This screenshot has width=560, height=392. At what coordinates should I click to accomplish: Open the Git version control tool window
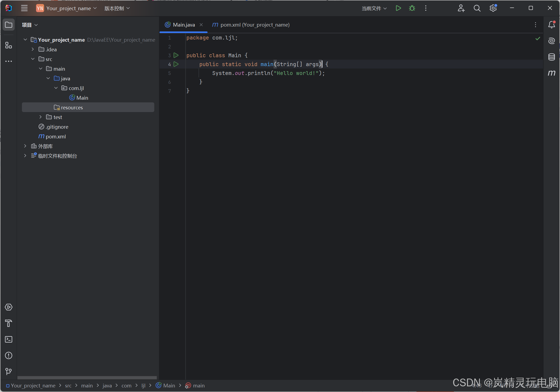[x=9, y=372]
